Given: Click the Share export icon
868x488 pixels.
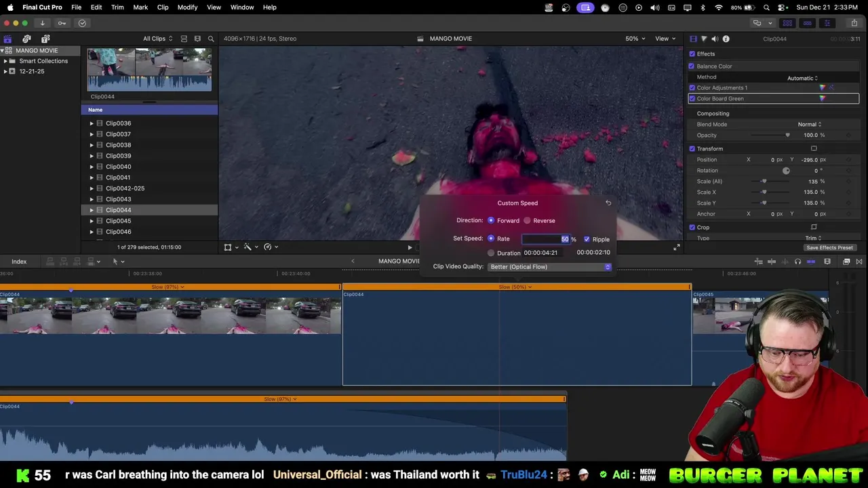Looking at the screenshot, I should (x=854, y=23).
